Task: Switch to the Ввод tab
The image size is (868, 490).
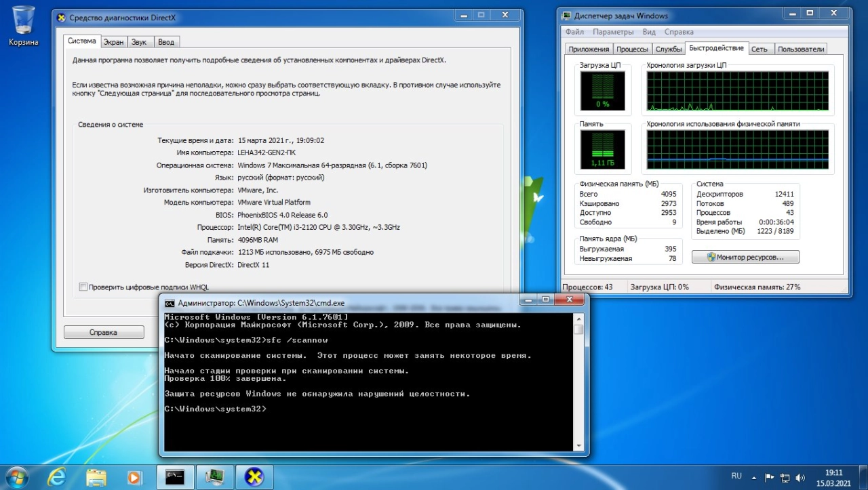Action: (166, 42)
